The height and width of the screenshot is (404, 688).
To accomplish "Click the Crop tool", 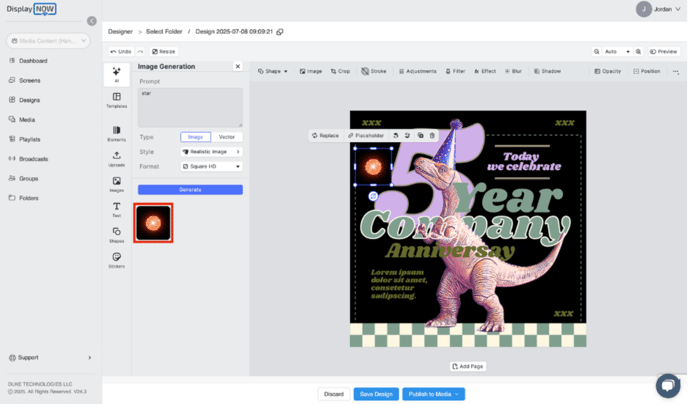I will click(340, 71).
